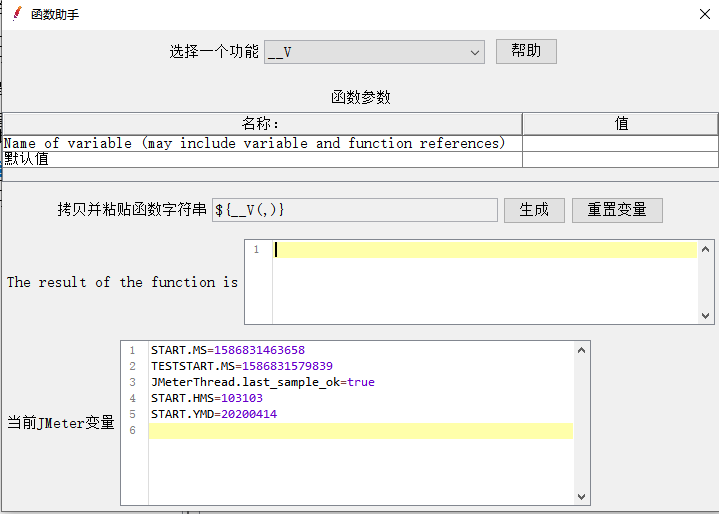
Task: Select value cell for Name of variable row
Action: point(620,143)
